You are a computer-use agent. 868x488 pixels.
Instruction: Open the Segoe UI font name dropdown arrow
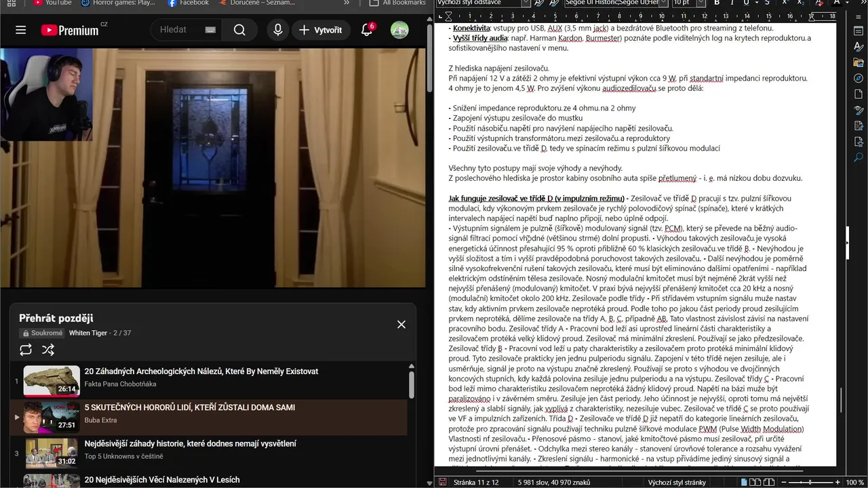[663, 3]
